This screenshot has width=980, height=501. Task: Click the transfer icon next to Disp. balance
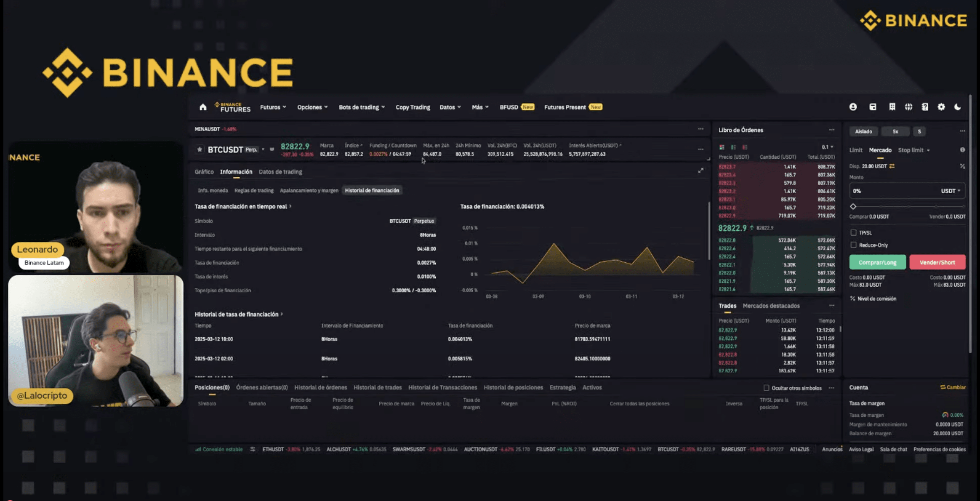click(892, 166)
